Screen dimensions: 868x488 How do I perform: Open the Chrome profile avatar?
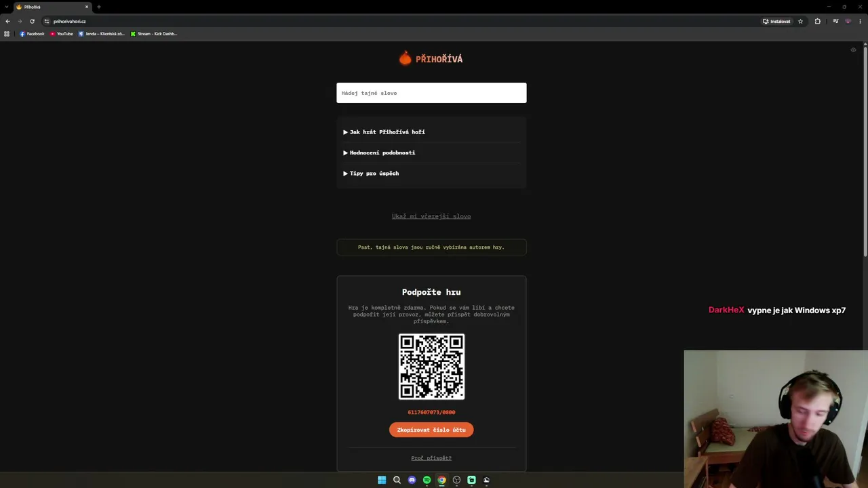[848, 21]
